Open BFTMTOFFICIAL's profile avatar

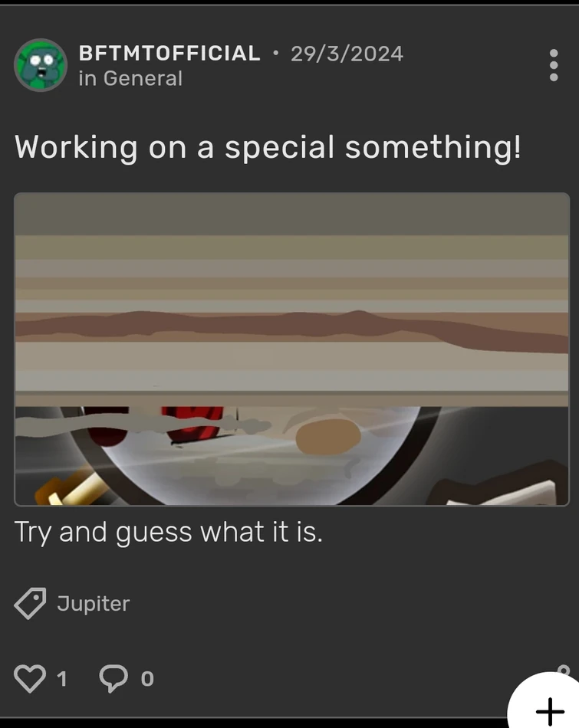tap(41, 65)
